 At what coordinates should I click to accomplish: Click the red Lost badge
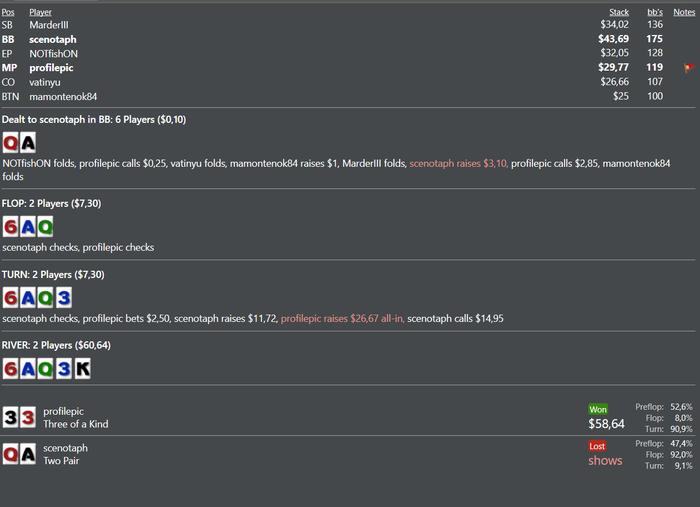pyautogui.click(x=597, y=446)
